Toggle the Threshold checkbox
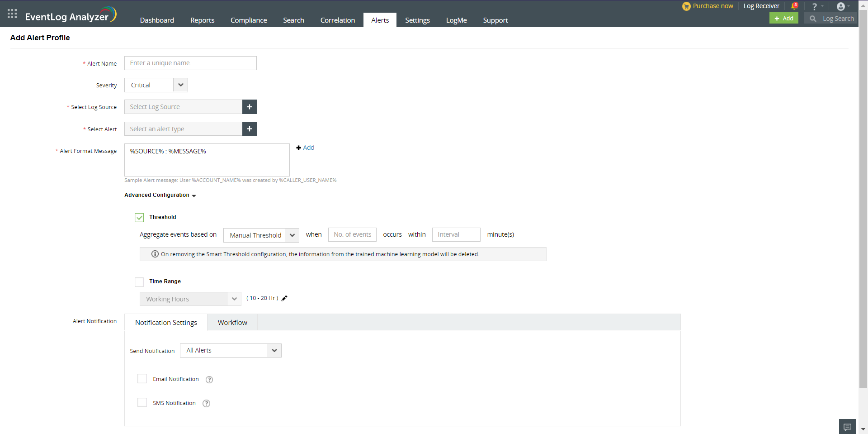 click(x=139, y=218)
